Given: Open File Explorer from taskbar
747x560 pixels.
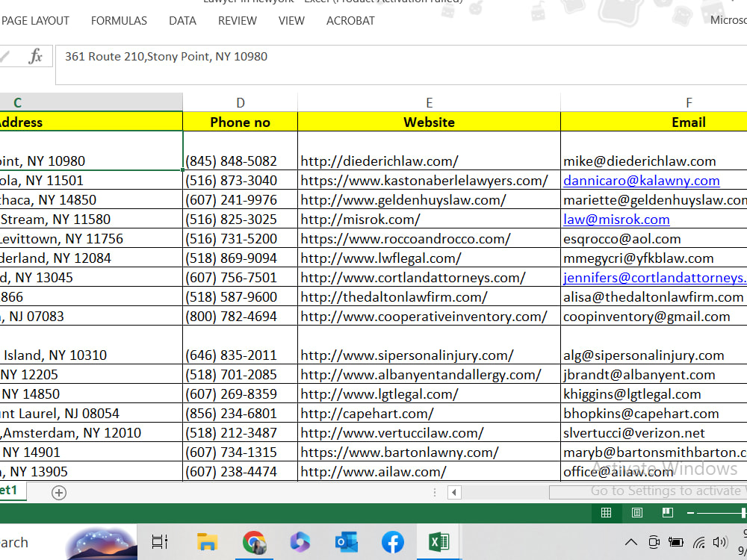Looking at the screenshot, I should click(207, 542).
